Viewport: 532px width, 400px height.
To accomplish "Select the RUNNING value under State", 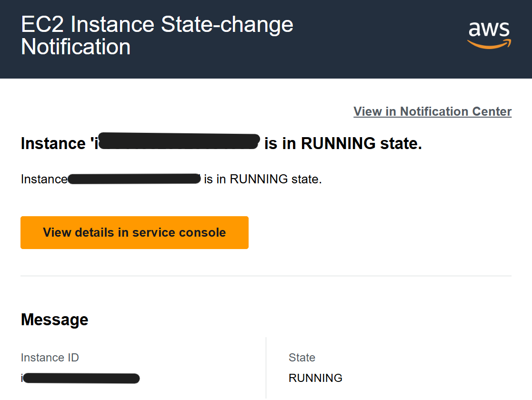I will click(x=316, y=378).
